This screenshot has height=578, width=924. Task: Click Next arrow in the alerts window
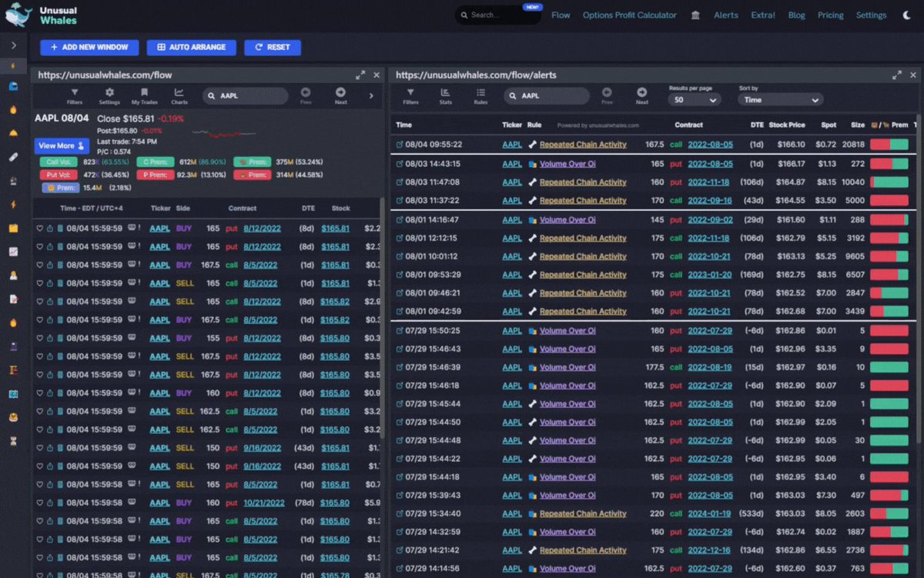642,95
